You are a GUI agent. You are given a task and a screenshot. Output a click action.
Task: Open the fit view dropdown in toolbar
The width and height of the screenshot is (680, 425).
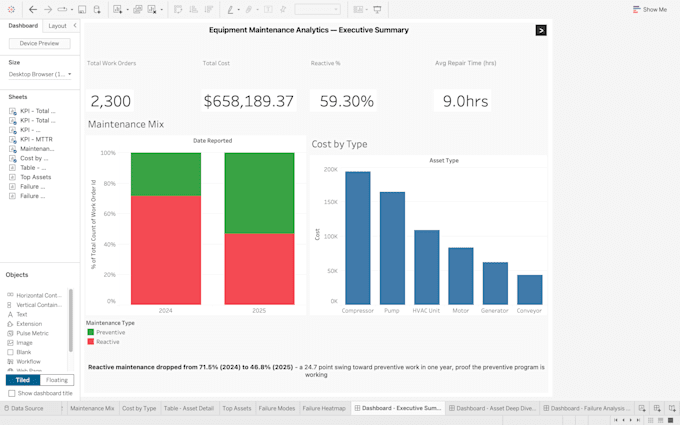pyautogui.click(x=317, y=9)
